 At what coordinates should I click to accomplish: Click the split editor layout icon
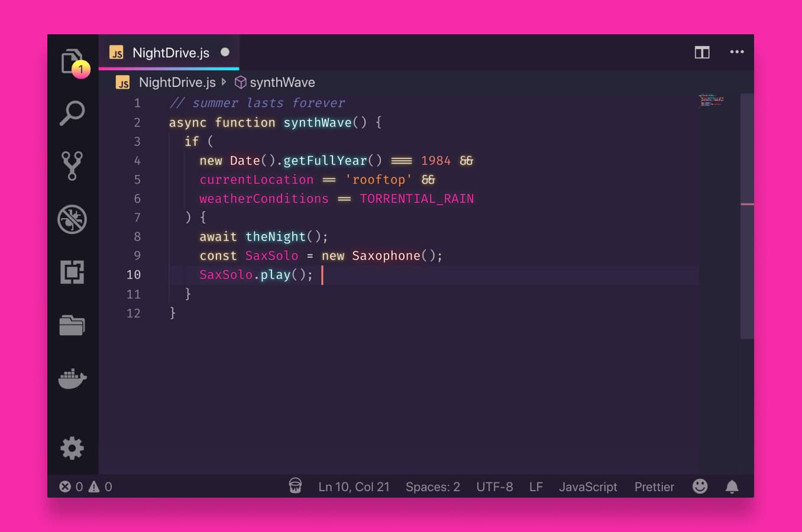tap(701, 52)
